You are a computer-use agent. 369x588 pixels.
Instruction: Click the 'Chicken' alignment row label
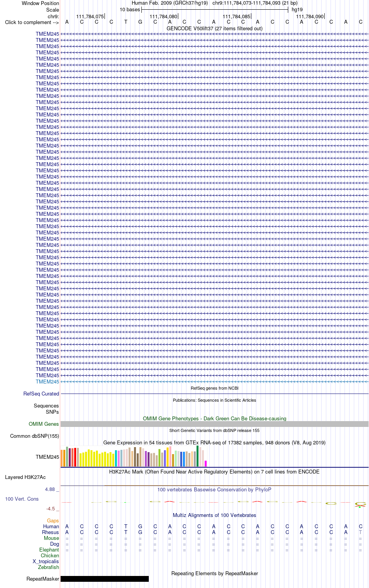pos(50,555)
